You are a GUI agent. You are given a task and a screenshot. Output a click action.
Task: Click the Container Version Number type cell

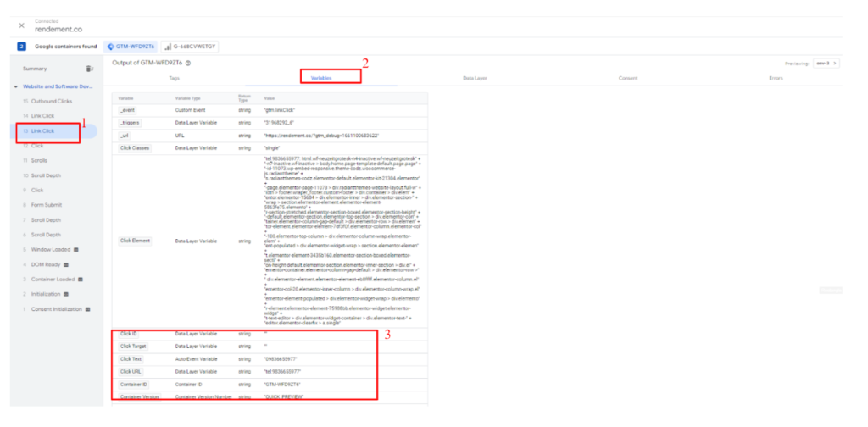pyautogui.click(x=202, y=397)
